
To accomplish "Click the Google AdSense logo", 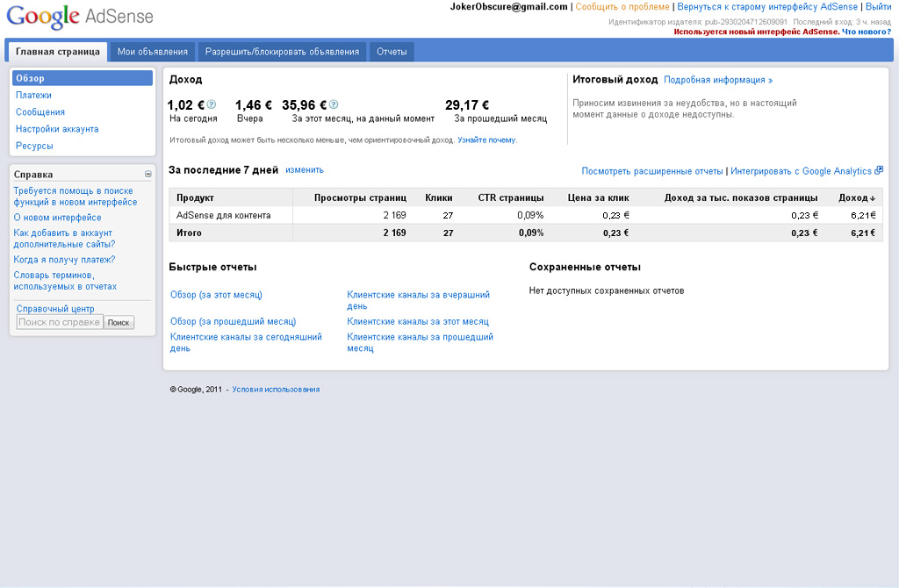I will pos(80,16).
